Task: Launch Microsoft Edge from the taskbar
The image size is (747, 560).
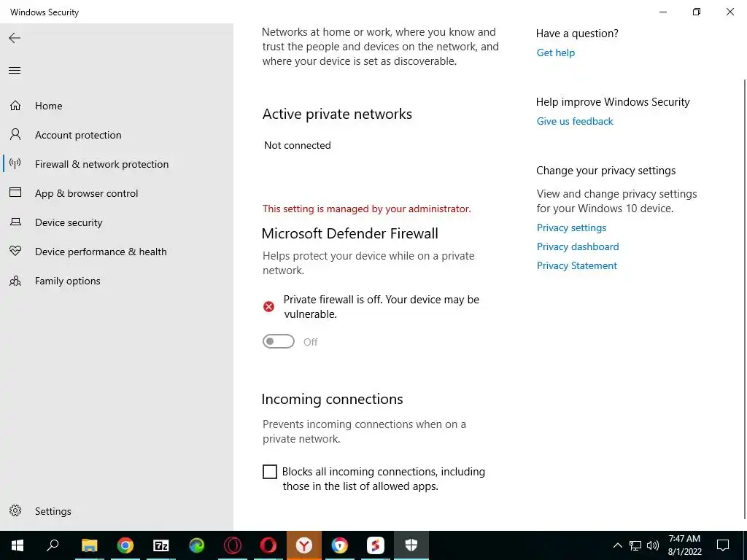Action: point(197,545)
